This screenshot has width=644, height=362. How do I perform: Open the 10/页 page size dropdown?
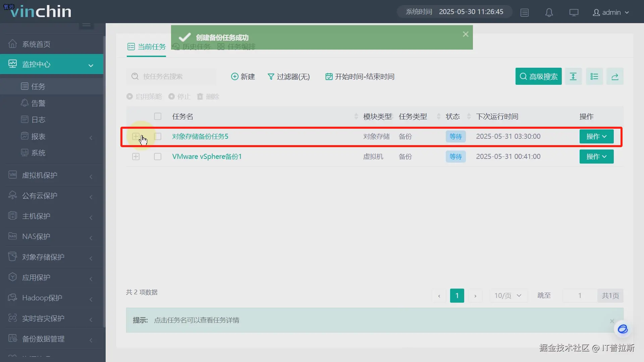tap(508, 296)
